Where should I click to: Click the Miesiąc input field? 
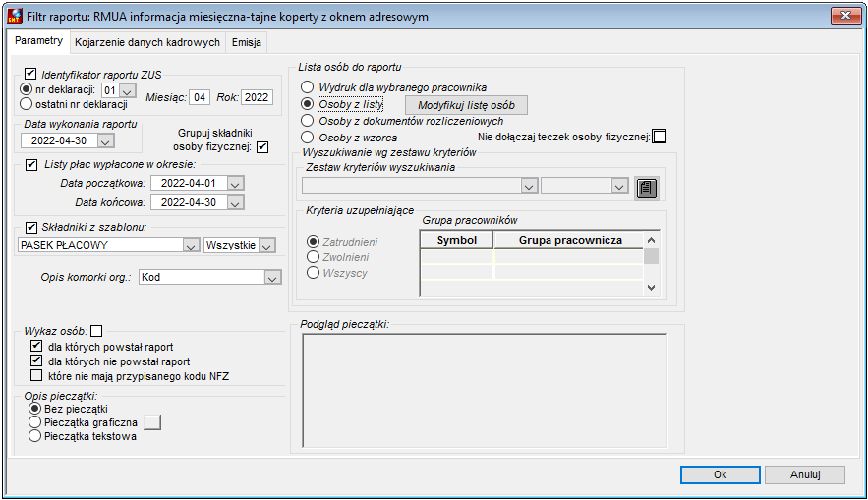pyautogui.click(x=200, y=97)
